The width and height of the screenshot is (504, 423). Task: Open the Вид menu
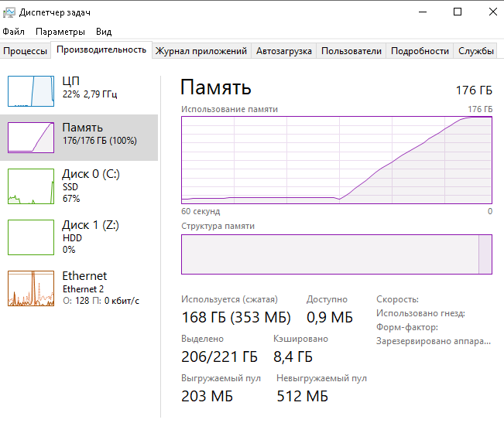(104, 32)
